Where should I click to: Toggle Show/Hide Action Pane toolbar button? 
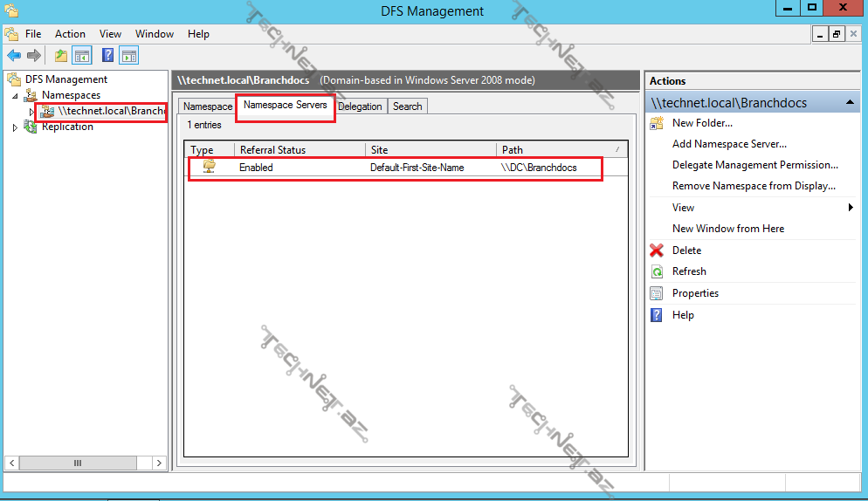pyautogui.click(x=128, y=56)
